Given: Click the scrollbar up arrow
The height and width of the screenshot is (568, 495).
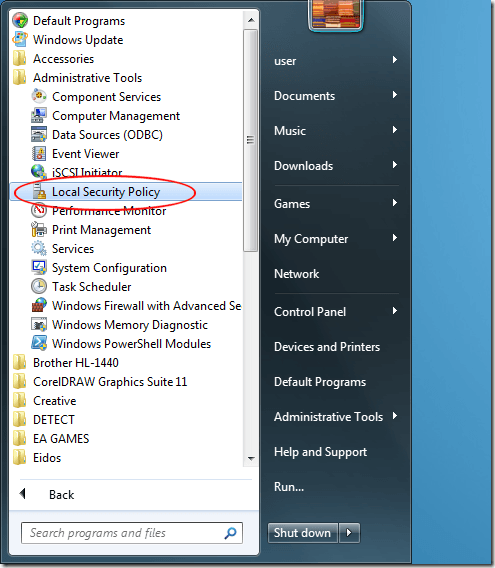Looking at the screenshot, I should [251, 20].
